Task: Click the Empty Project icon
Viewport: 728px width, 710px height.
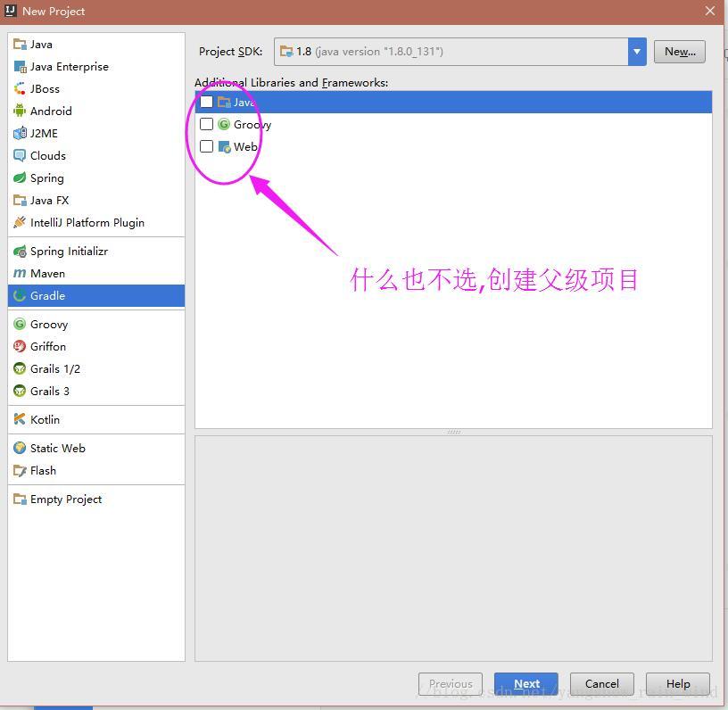Action: (x=20, y=499)
